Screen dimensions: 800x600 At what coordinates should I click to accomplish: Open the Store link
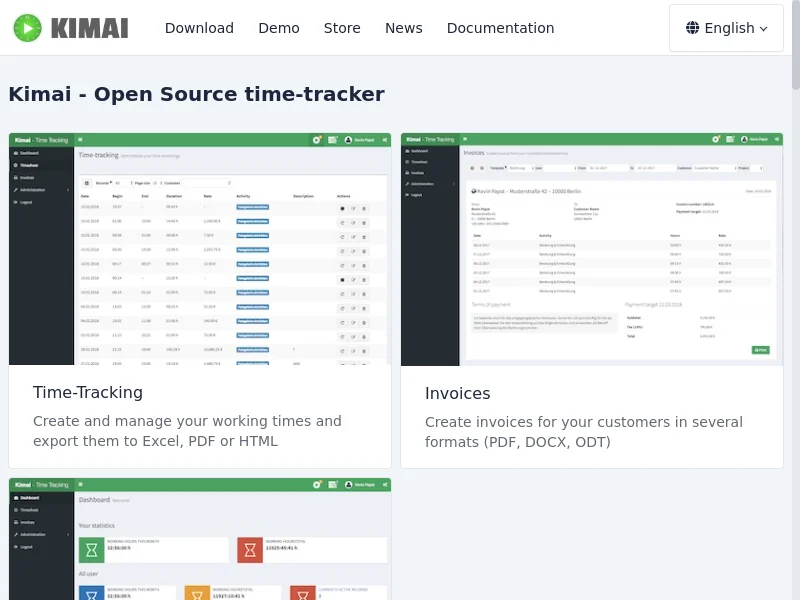click(x=342, y=28)
